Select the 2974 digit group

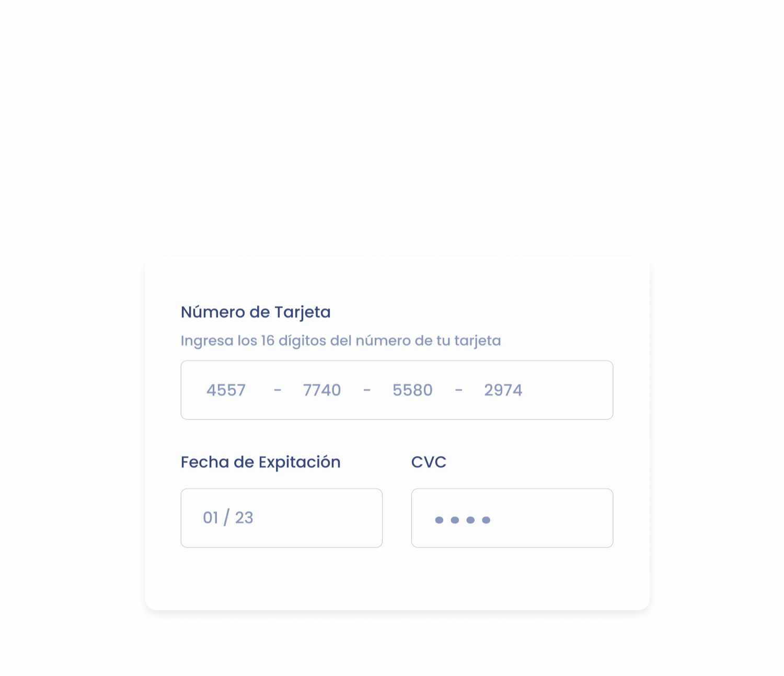503,390
